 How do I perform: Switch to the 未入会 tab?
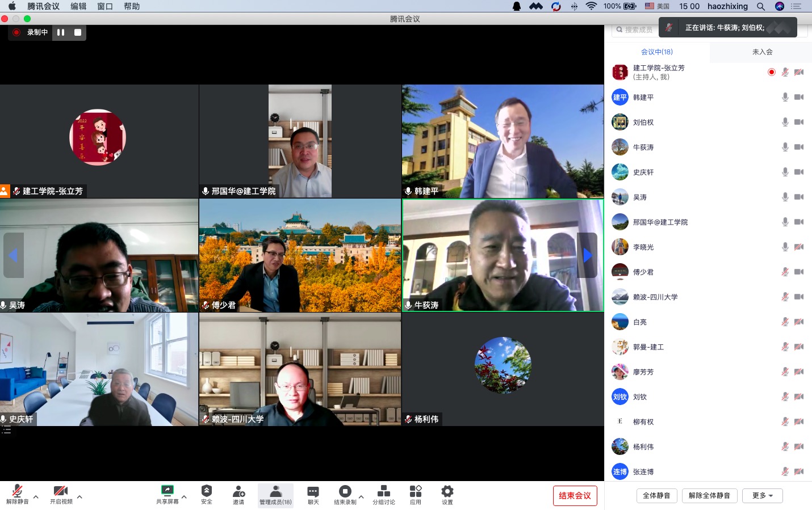coord(762,52)
